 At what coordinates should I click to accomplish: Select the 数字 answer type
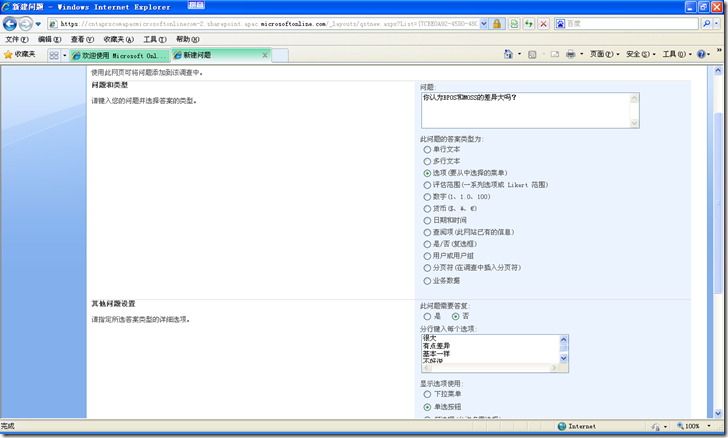(x=427, y=197)
